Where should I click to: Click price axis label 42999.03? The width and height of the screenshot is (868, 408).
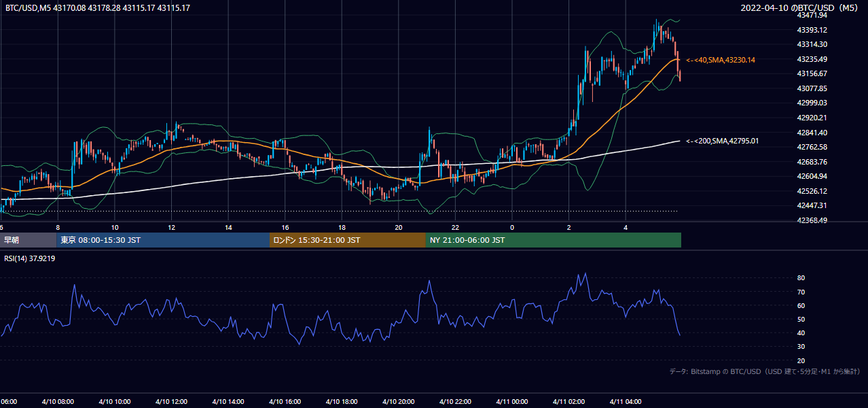click(812, 103)
